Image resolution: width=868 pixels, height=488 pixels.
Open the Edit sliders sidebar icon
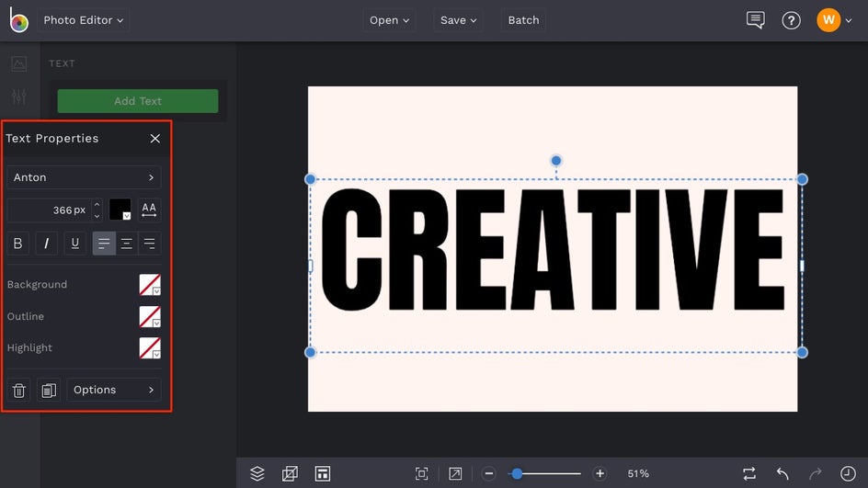coord(18,96)
